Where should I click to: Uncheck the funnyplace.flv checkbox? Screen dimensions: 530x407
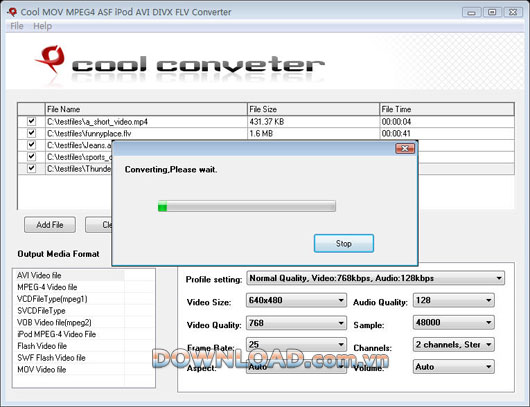coord(31,133)
